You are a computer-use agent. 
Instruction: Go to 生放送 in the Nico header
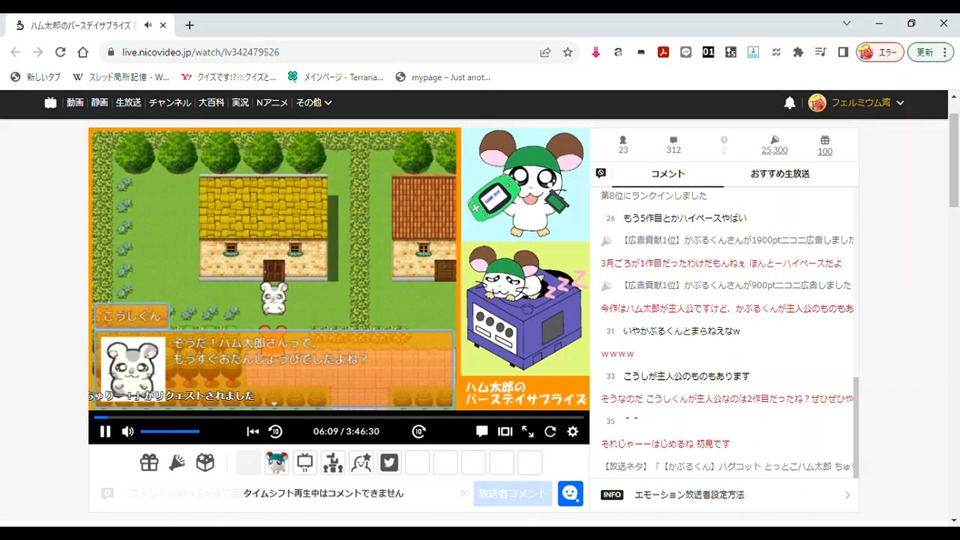tap(129, 103)
